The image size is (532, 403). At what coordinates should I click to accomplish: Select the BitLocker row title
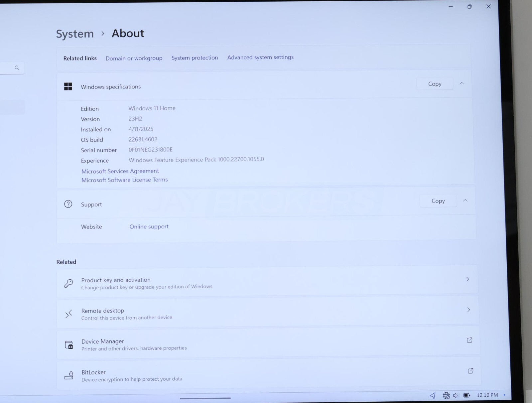(93, 372)
